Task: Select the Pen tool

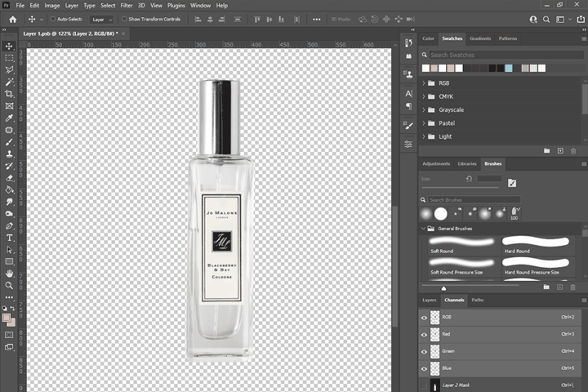Action: click(9, 226)
